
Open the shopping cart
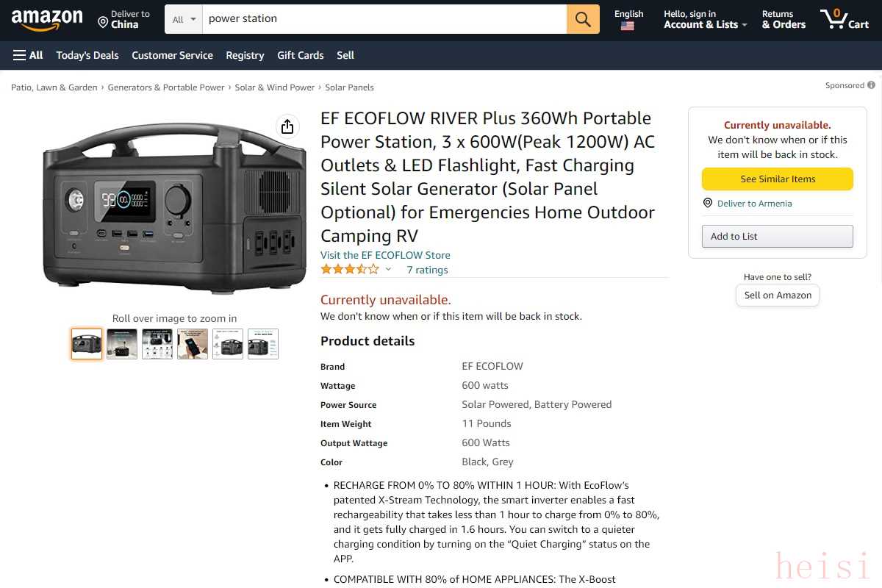tap(845, 19)
